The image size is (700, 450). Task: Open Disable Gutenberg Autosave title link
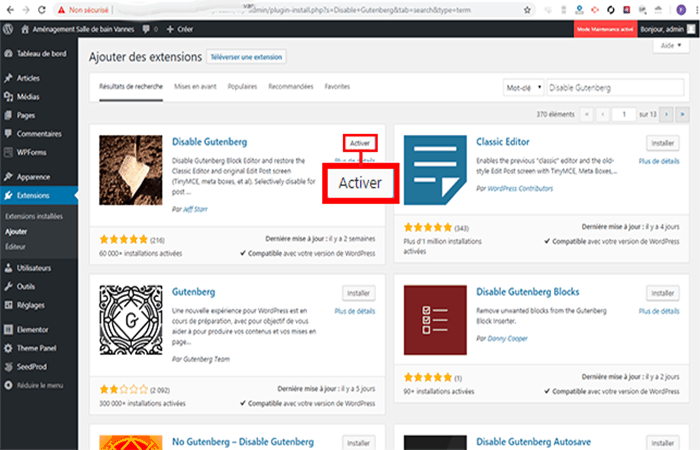(x=533, y=442)
